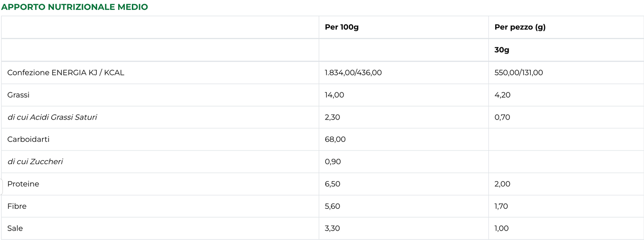644x240 pixels.
Task: Select the 4,20 fat per piece value
Action: (503, 95)
